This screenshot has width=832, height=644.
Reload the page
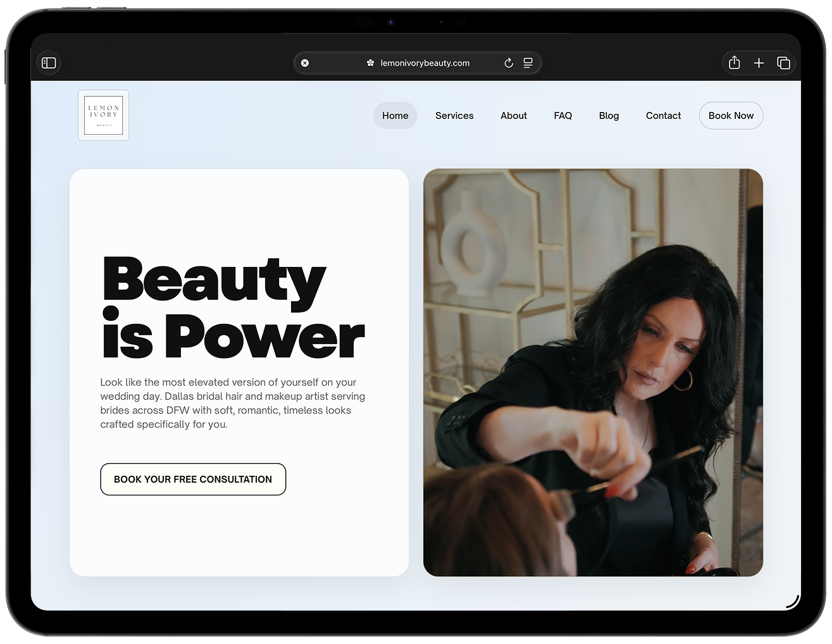[x=508, y=63]
